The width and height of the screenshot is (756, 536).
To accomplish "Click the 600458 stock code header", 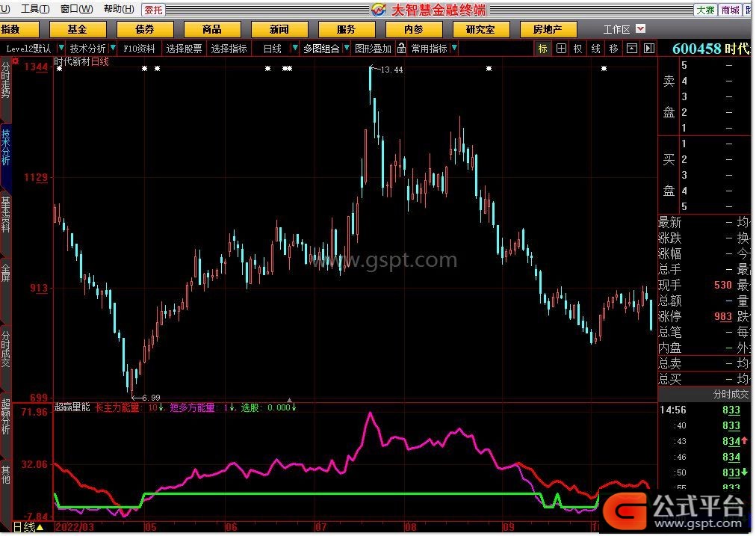I will pyautogui.click(x=697, y=49).
